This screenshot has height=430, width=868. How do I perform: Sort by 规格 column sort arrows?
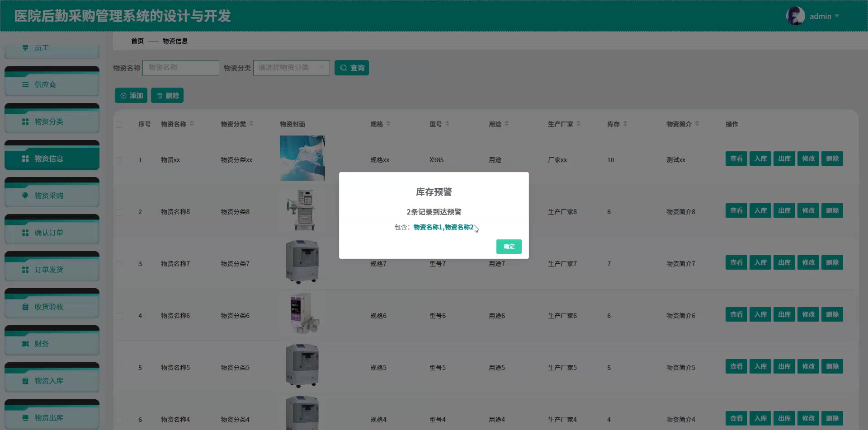coord(388,124)
